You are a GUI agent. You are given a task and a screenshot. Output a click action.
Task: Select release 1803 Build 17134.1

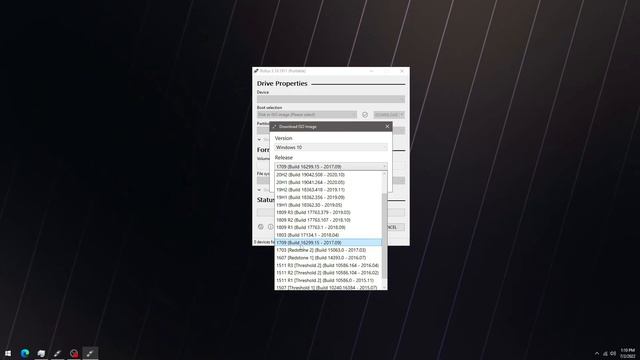tap(328, 235)
